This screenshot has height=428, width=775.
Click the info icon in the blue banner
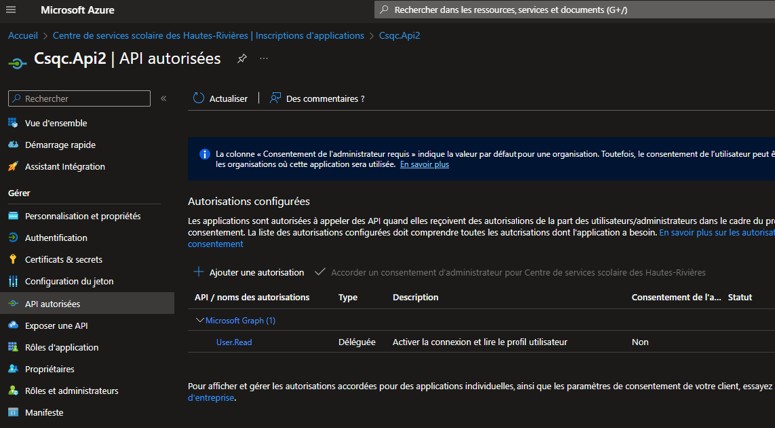click(205, 154)
